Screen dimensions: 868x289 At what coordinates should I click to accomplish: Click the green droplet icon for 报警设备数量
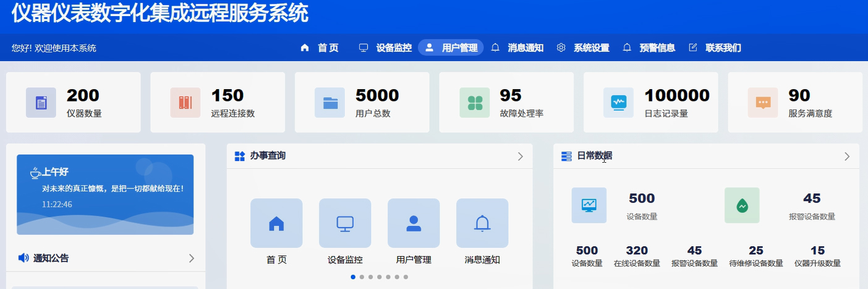(742, 205)
